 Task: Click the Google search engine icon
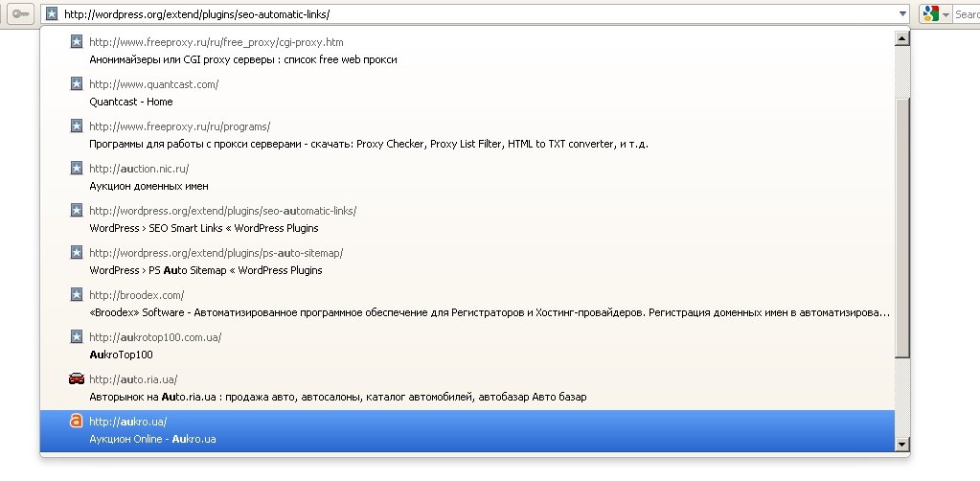[931, 13]
